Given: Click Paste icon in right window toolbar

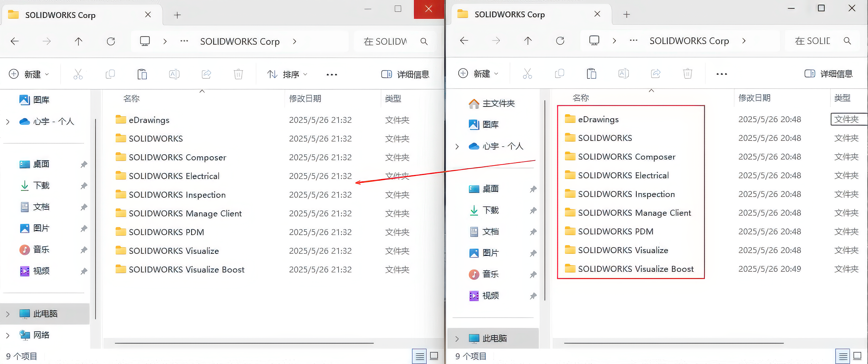Looking at the screenshot, I should (x=591, y=73).
